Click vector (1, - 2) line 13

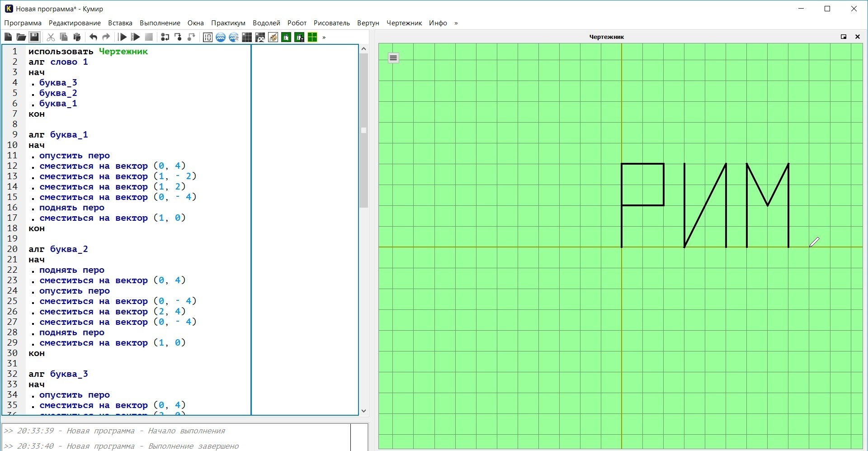tap(118, 176)
